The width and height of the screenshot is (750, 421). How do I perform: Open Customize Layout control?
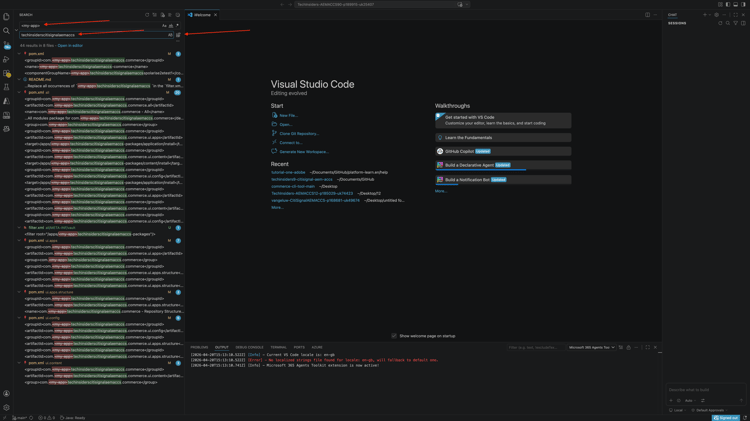click(x=720, y=4)
